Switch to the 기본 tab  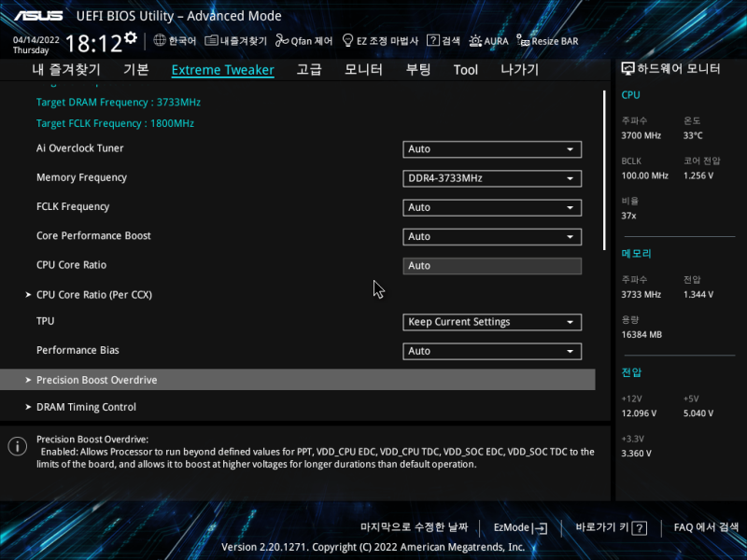click(x=136, y=69)
